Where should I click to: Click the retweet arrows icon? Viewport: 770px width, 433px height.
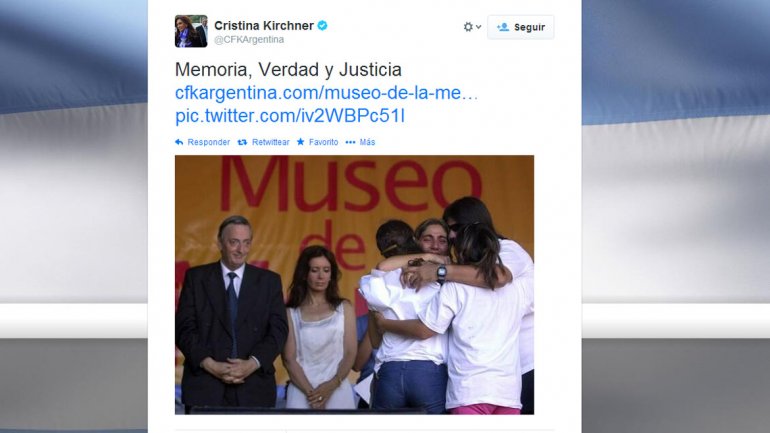point(242,142)
